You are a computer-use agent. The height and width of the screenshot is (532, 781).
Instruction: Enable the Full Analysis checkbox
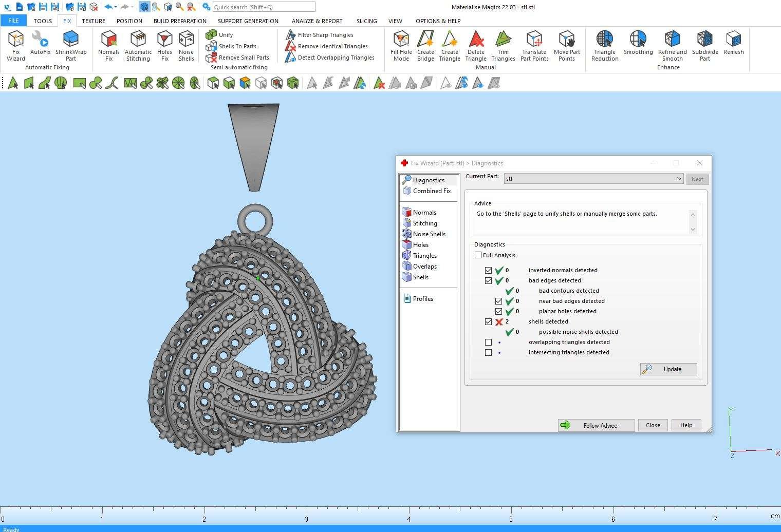coord(478,255)
